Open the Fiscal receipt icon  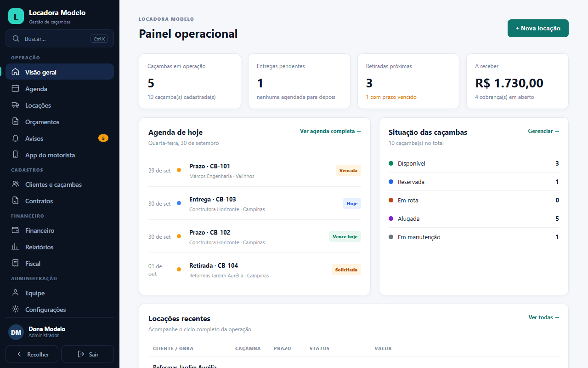pos(16,263)
